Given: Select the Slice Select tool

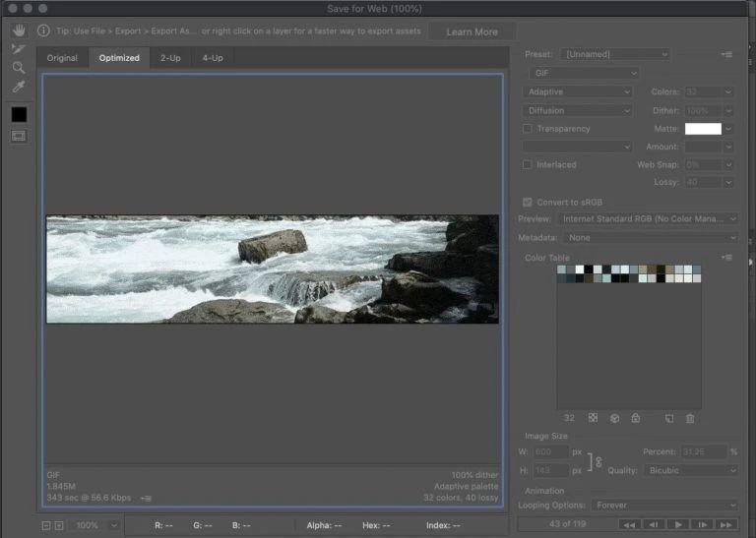Looking at the screenshot, I should tap(18, 48).
